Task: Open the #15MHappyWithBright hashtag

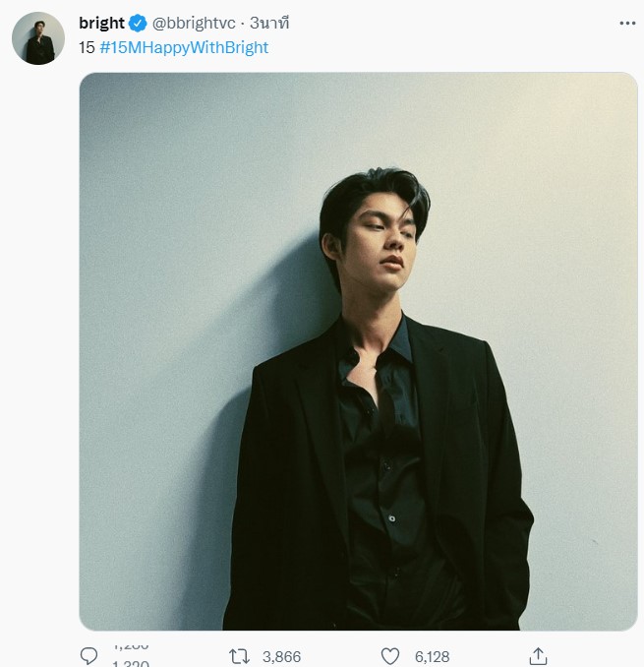Action: pos(184,46)
